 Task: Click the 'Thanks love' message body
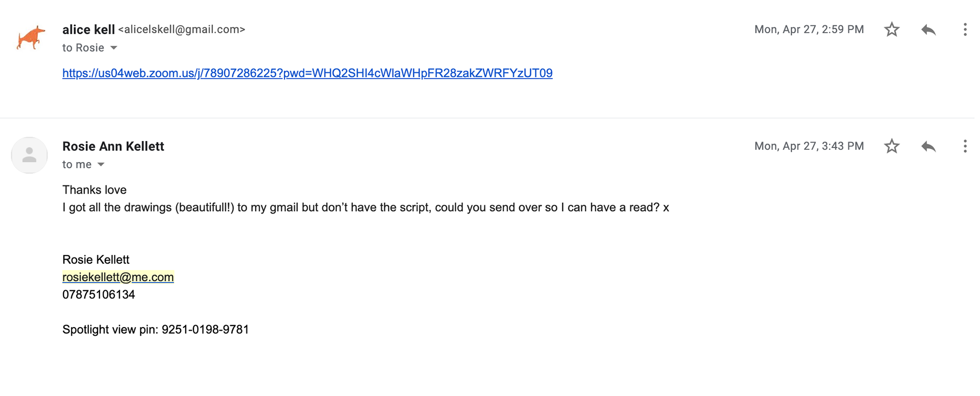pyautogui.click(x=94, y=190)
